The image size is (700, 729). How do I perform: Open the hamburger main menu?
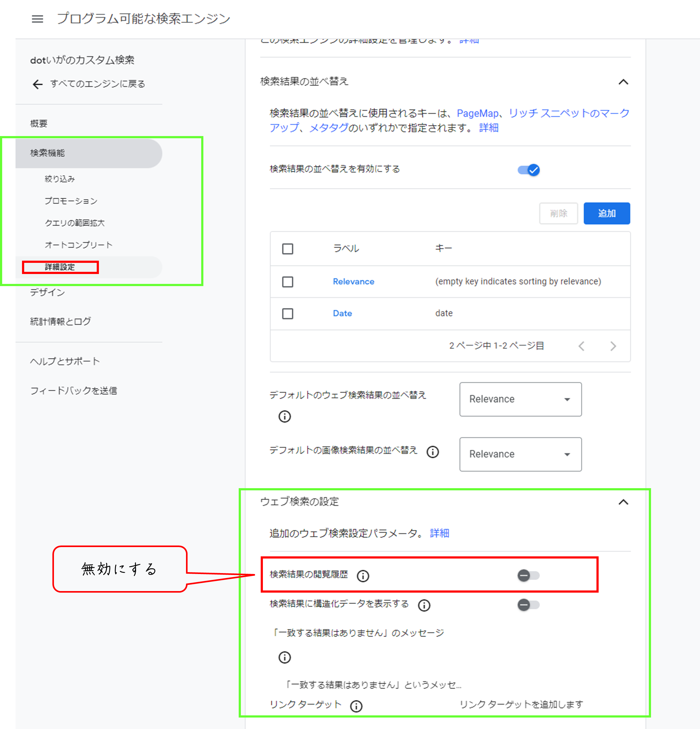click(37, 19)
